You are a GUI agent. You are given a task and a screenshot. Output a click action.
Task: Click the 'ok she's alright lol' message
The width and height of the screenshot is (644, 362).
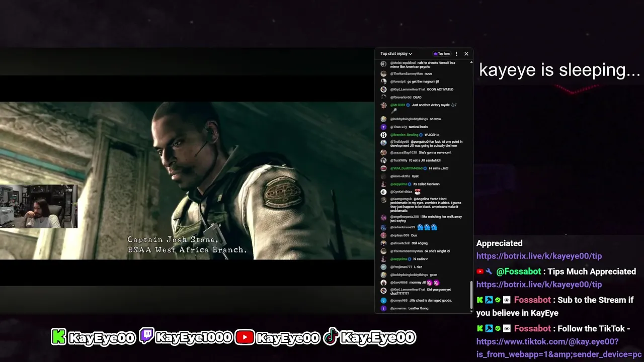(x=437, y=251)
